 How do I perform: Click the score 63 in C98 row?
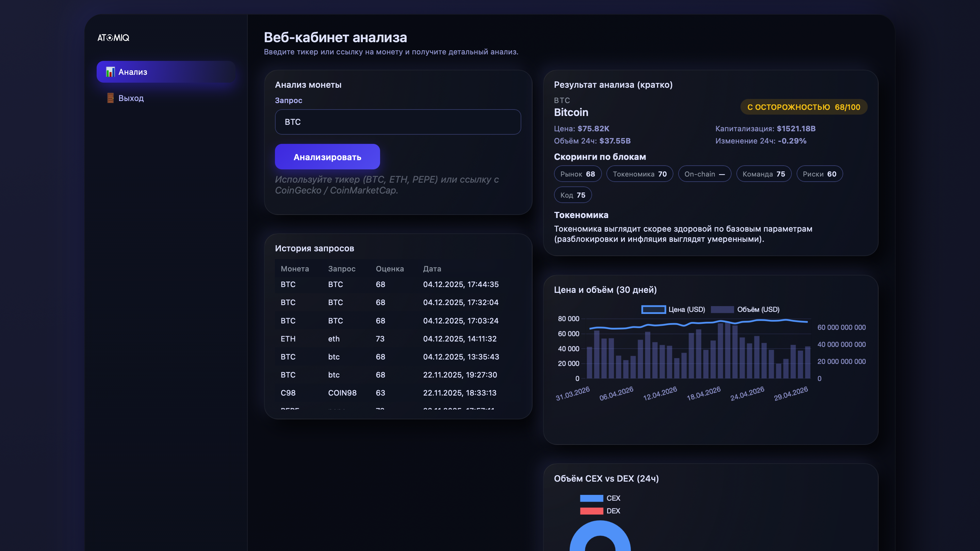pos(380,393)
